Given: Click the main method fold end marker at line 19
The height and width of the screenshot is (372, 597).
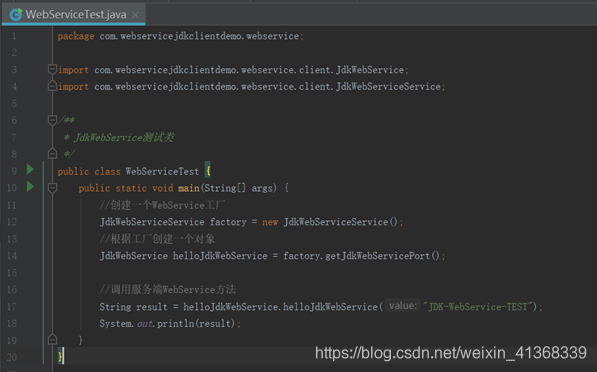Looking at the screenshot, I should (53, 339).
